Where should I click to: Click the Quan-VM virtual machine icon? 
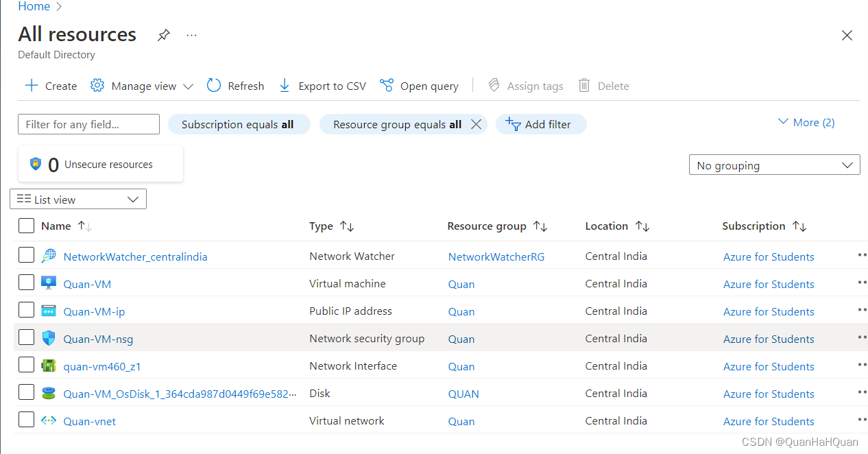49,283
